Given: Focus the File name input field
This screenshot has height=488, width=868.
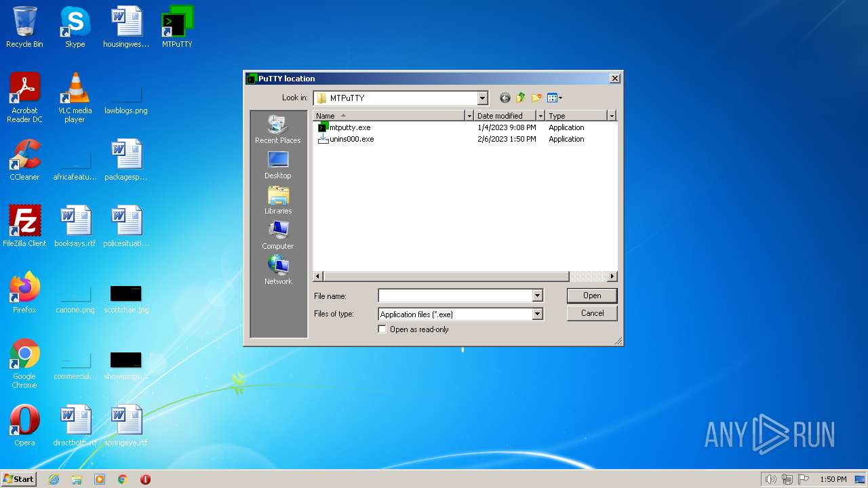Looking at the screenshot, I should tap(455, 296).
